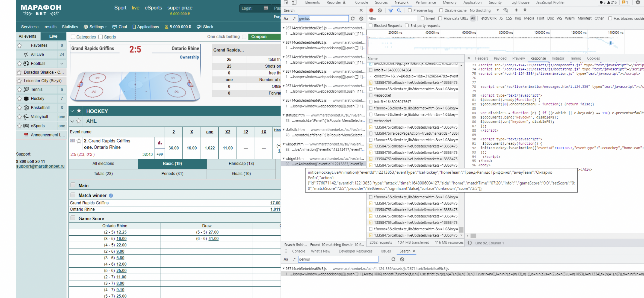
Task: Tick the Main market checkbox
Action: tap(73, 185)
